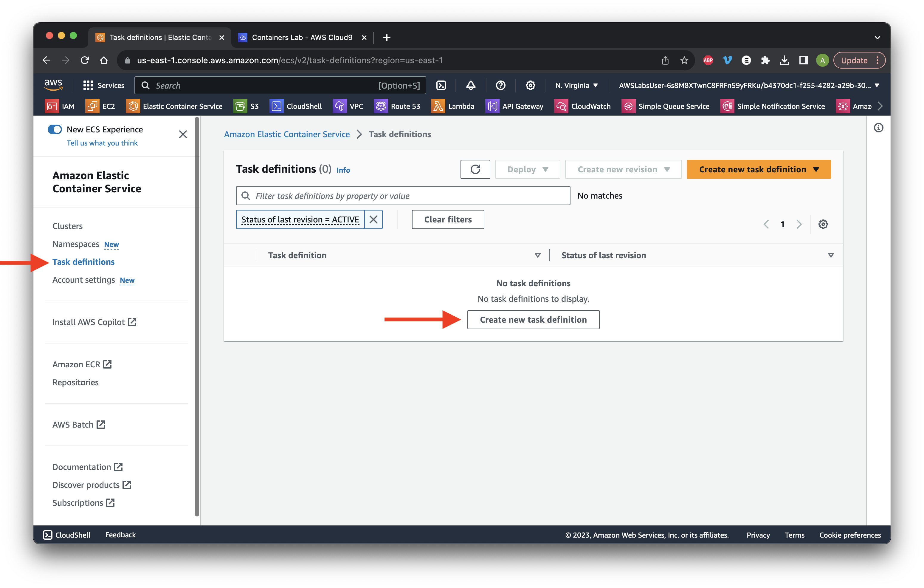Viewport: 924px width, 588px height.
Task: Open Account settings in the sidebar
Action: tap(83, 280)
